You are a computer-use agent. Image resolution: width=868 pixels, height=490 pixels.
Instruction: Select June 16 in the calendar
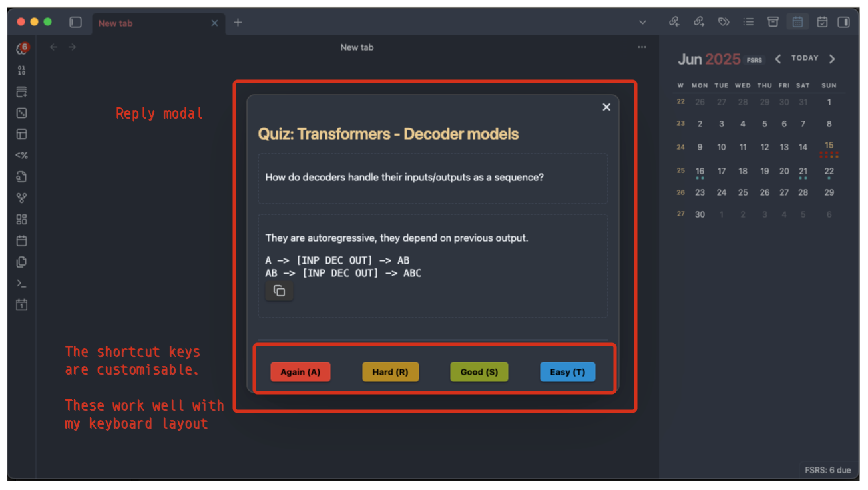tap(700, 172)
